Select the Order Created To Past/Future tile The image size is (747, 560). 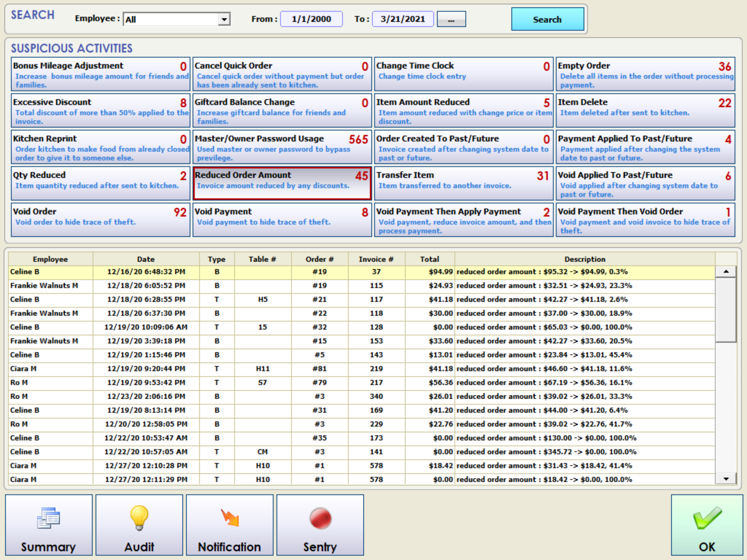[463, 147]
